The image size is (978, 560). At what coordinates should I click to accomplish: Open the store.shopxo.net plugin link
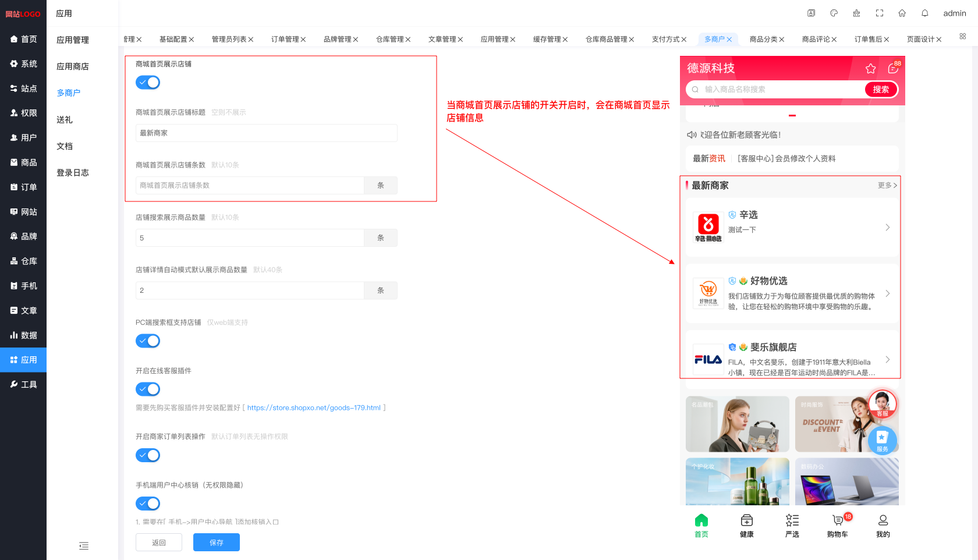(x=314, y=408)
